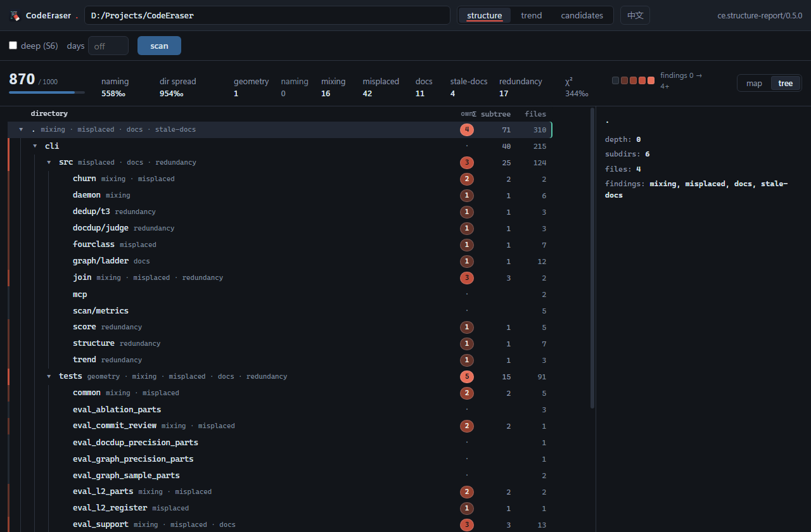Screen dimensions: 811x532
Task: Click the project path input field
Action: click(x=267, y=15)
